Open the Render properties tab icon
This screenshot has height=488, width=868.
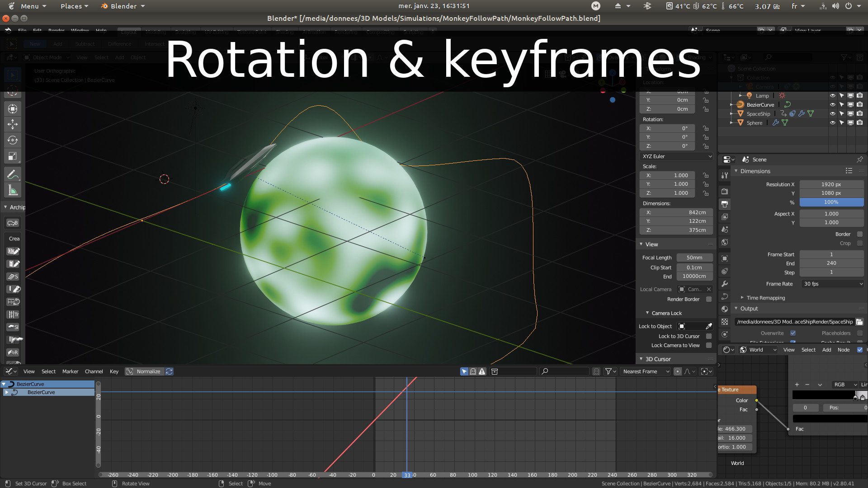click(725, 192)
